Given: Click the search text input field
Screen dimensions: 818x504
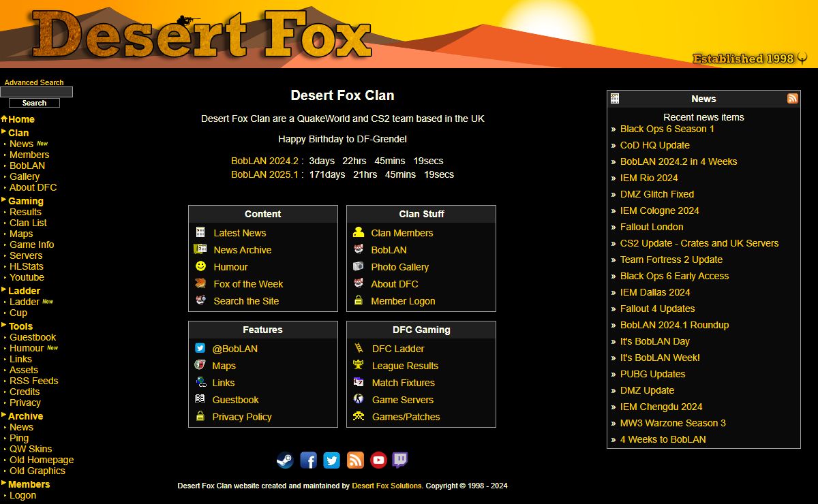Looking at the screenshot, I should [36, 92].
